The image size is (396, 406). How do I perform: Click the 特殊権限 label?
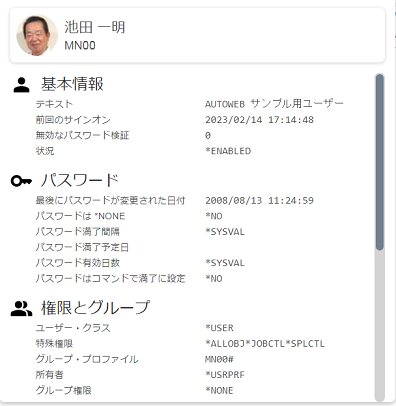pyautogui.click(x=54, y=344)
